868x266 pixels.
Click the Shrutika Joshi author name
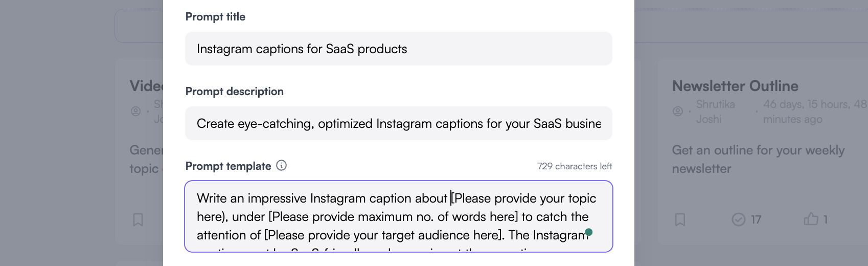[715, 111]
